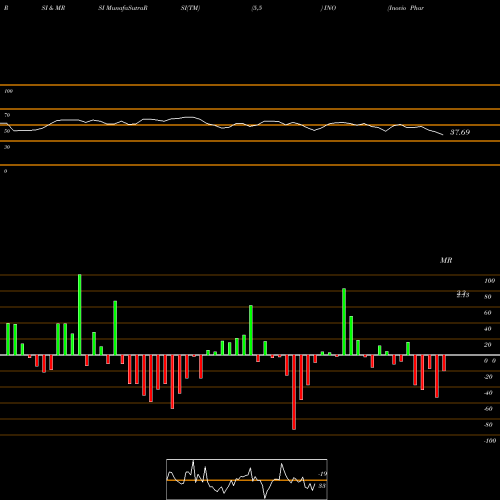Click the 100 label on the RSI axis
Image resolution: width=500 pixels, height=500 pixels.
(8, 91)
